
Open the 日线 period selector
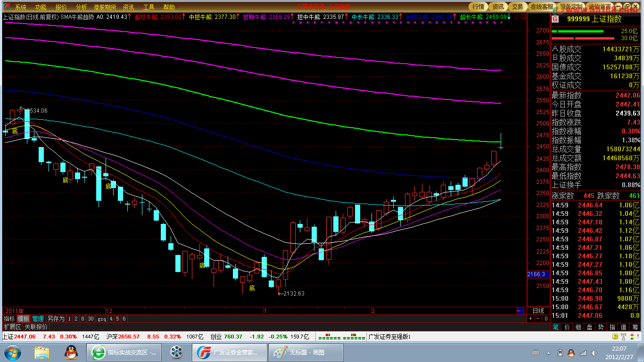538,311
